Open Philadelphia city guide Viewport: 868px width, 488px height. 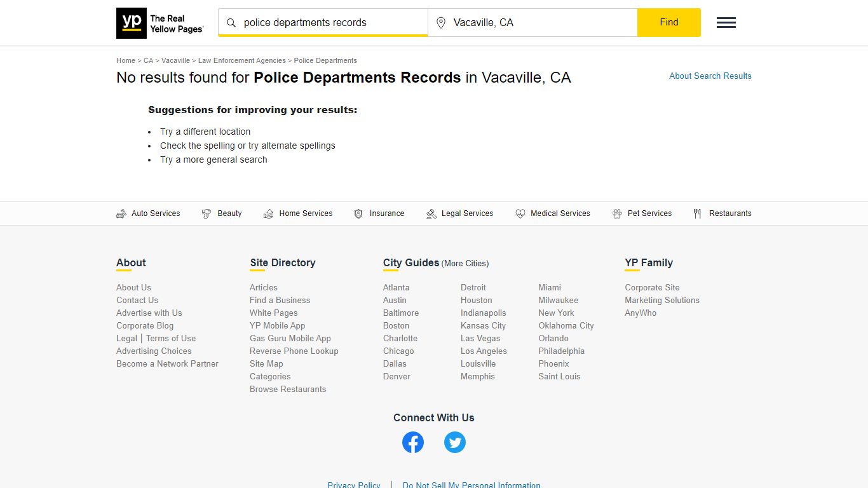(x=562, y=351)
